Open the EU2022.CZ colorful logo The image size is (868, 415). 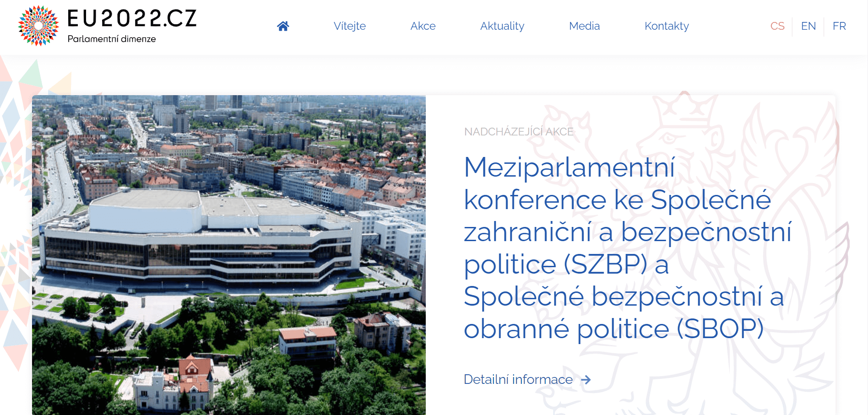coord(38,26)
